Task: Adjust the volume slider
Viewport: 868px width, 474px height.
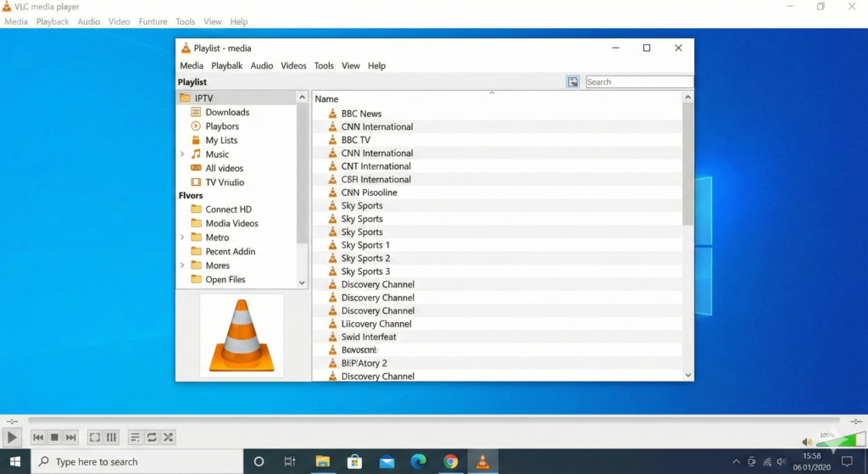Action: (840, 440)
